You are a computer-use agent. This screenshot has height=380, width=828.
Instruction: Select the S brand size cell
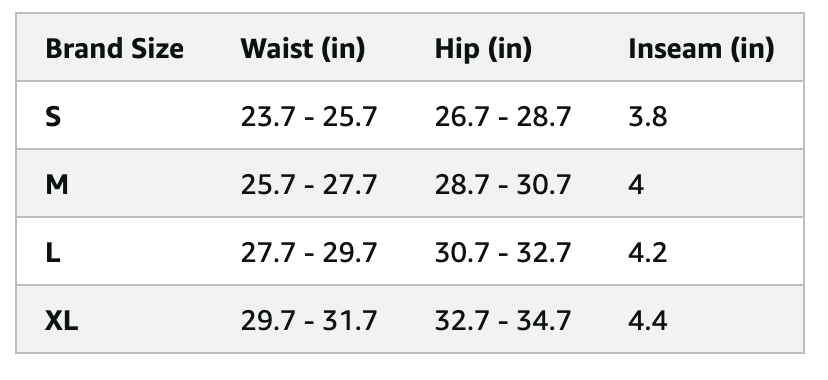pyautogui.click(x=53, y=117)
